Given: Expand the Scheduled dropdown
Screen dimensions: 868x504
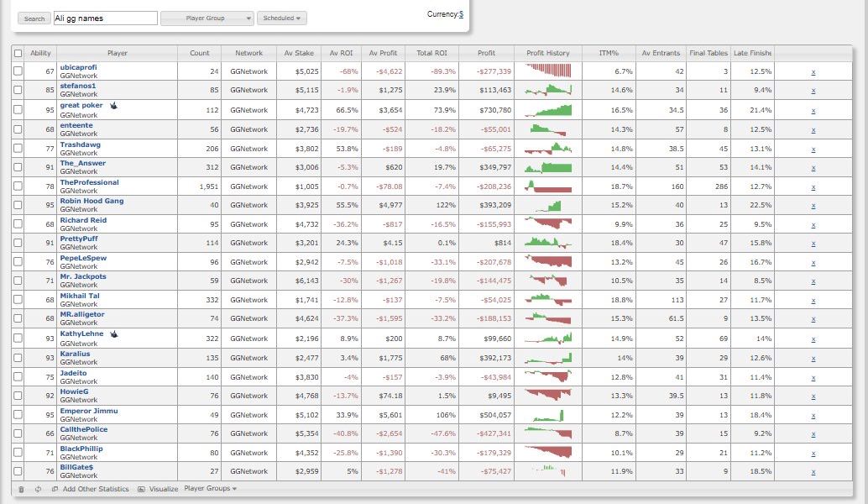Looking at the screenshot, I should coord(281,18).
